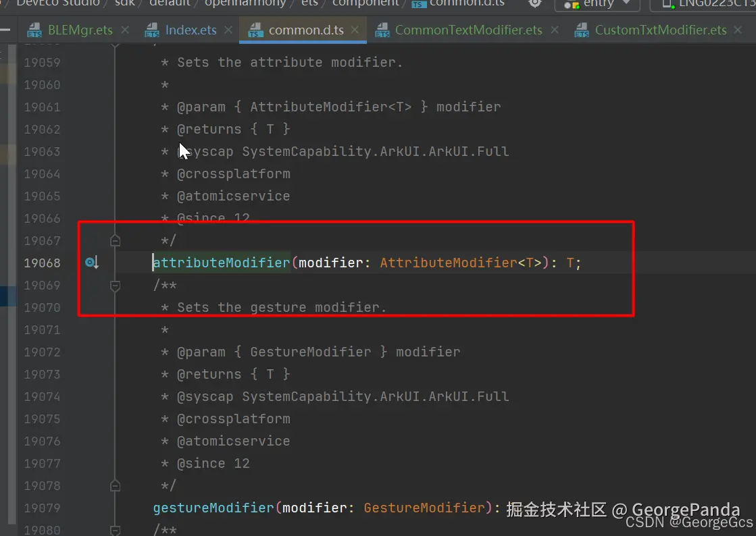This screenshot has width=756, height=536.
Task: Close the common.d.ts tab
Action: (355, 30)
